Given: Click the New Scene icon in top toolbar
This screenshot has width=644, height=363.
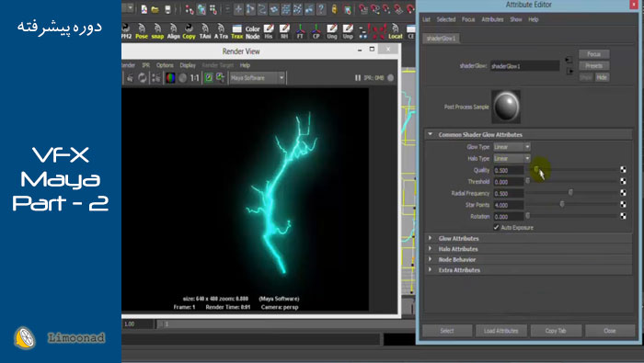Looking at the screenshot, I should coord(144,9).
